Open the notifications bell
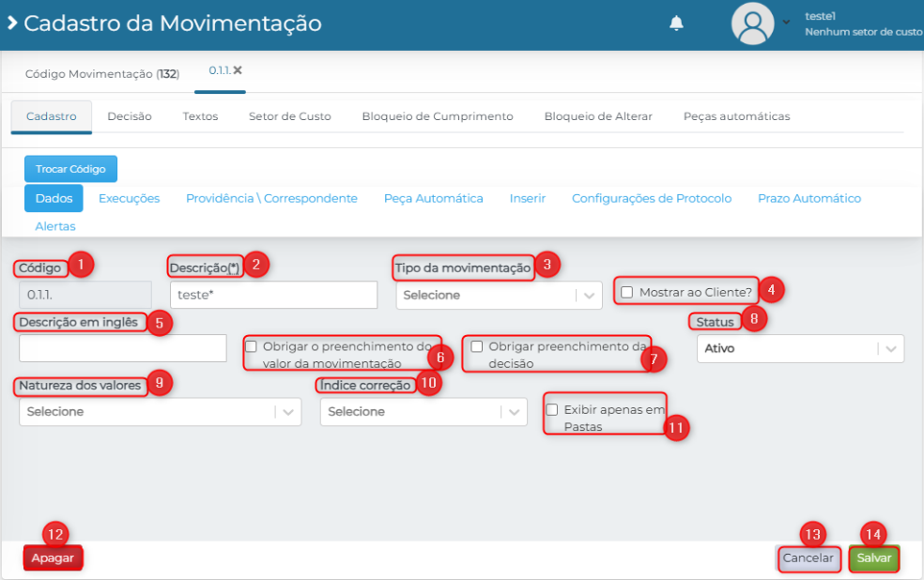 [x=676, y=23]
